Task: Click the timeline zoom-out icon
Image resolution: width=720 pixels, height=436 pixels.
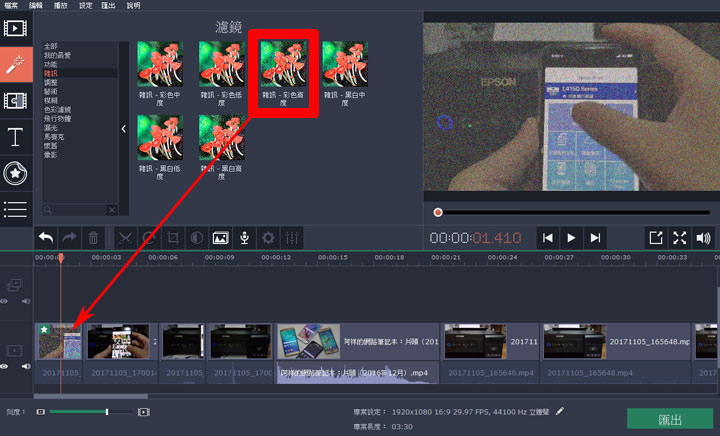Action: click(x=40, y=412)
